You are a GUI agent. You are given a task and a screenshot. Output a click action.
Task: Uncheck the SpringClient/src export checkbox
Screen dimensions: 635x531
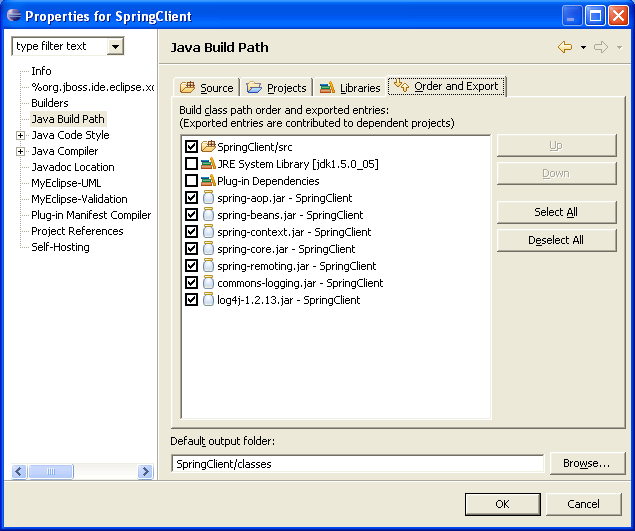click(x=191, y=146)
